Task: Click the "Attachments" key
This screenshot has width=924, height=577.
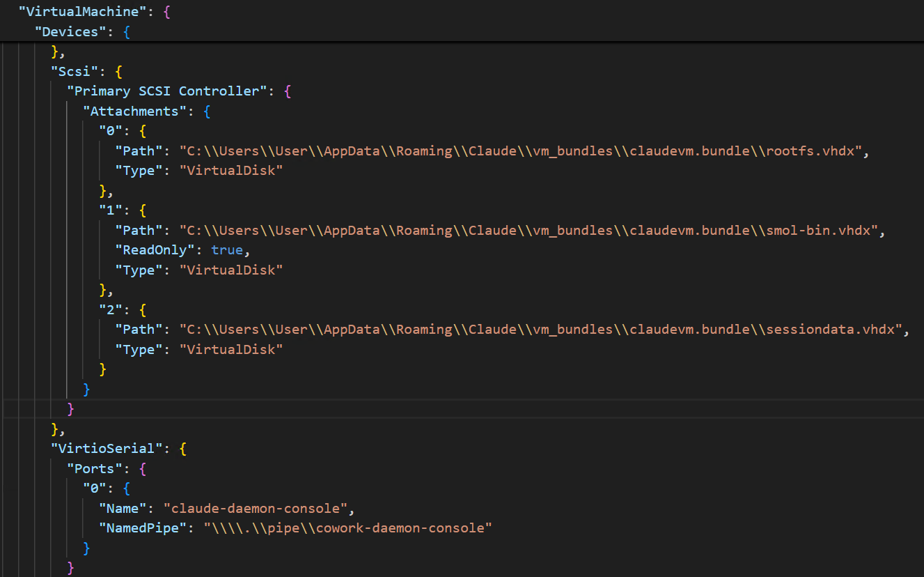Action: tap(135, 111)
